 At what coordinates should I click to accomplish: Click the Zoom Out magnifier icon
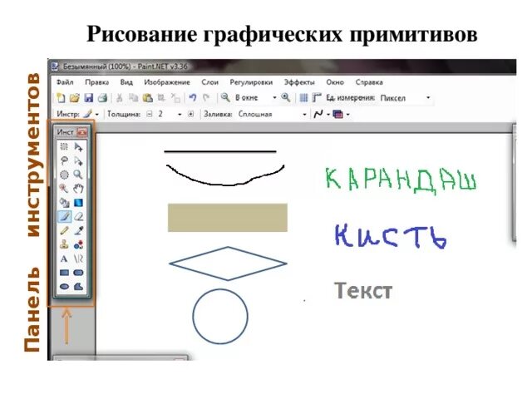[225, 98]
